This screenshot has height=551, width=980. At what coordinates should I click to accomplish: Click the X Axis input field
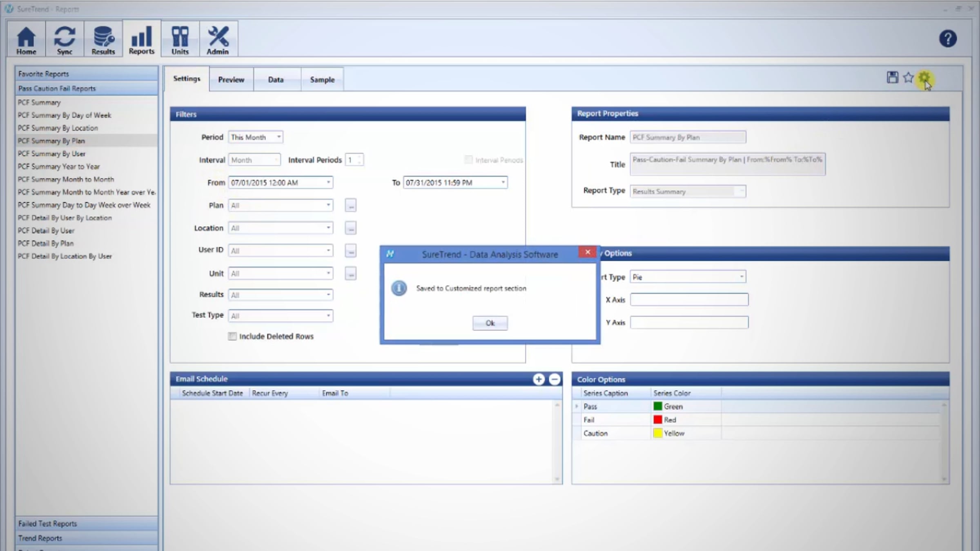coord(689,300)
